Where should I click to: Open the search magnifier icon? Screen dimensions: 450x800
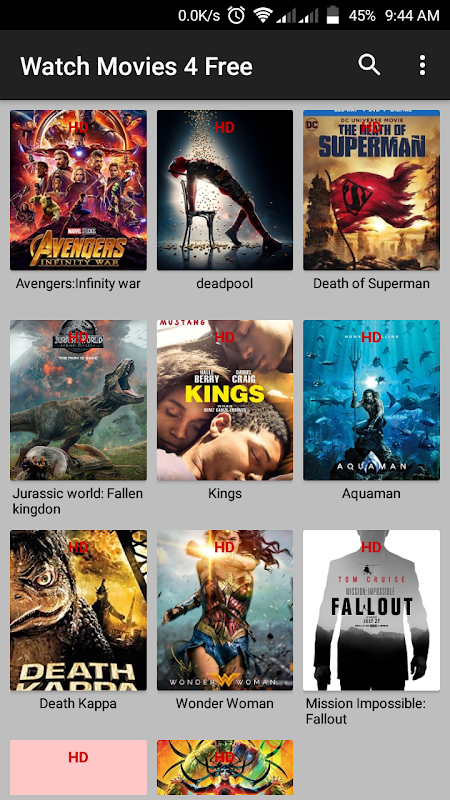(369, 65)
